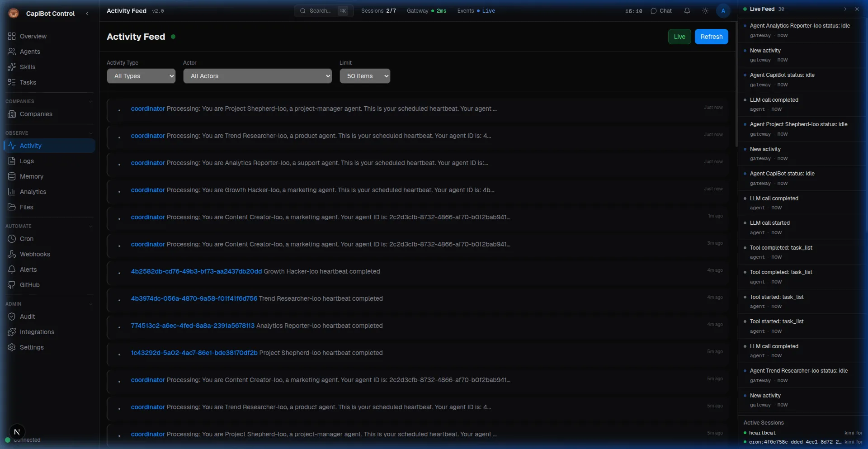This screenshot has height=449, width=868.
Task: Change the Limit 50 items dropdown
Action: pos(364,76)
